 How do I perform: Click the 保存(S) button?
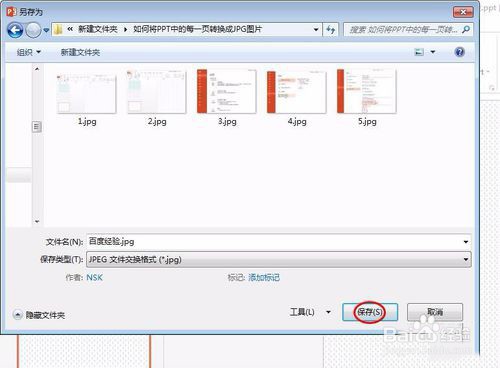pyautogui.click(x=370, y=312)
